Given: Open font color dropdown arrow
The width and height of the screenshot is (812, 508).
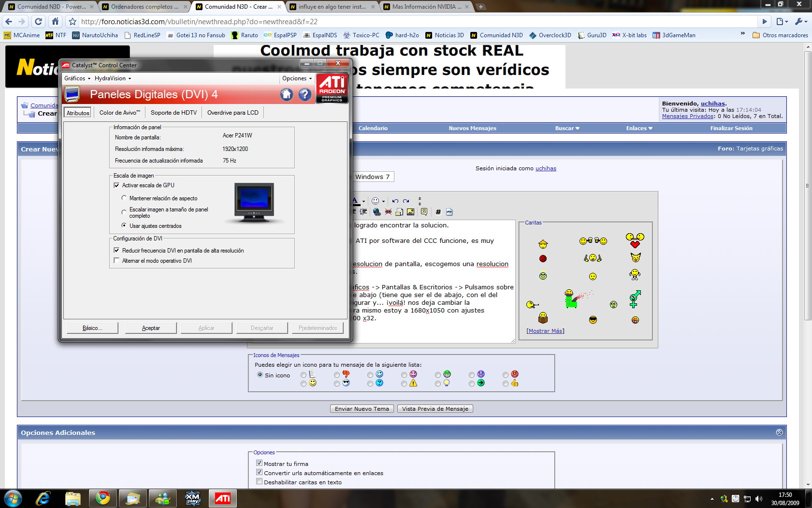Looking at the screenshot, I should (364, 201).
